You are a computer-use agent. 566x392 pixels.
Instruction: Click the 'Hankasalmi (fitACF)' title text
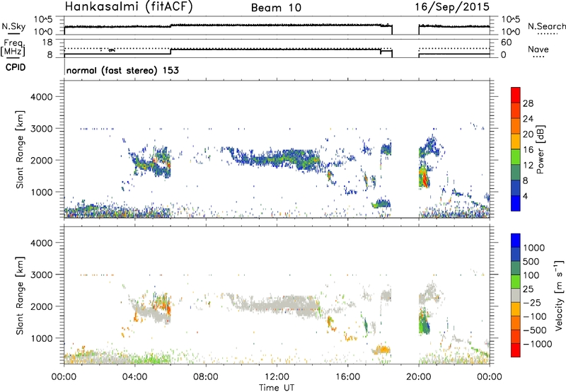[x=129, y=6]
